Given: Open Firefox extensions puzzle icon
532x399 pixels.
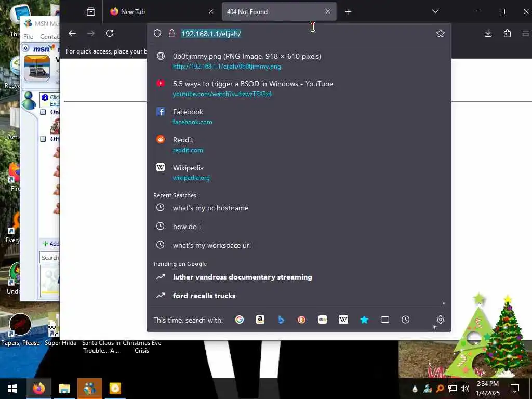Looking at the screenshot, I should point(507,33).
